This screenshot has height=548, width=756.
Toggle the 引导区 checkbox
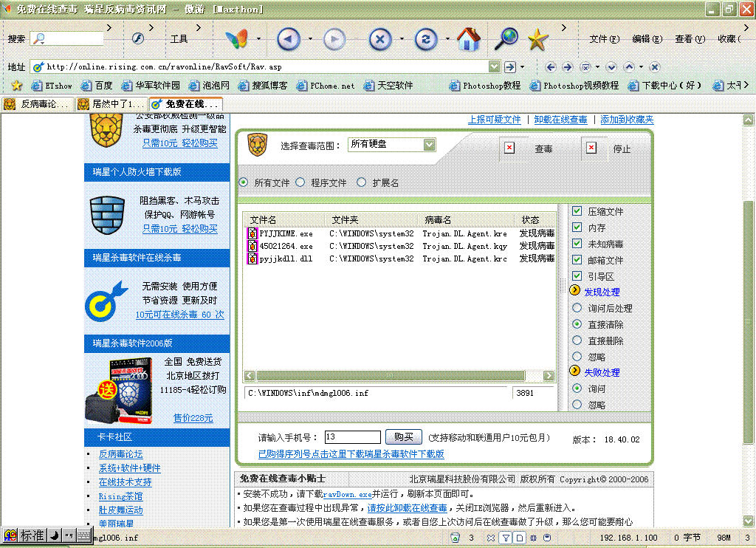(577, 276)
